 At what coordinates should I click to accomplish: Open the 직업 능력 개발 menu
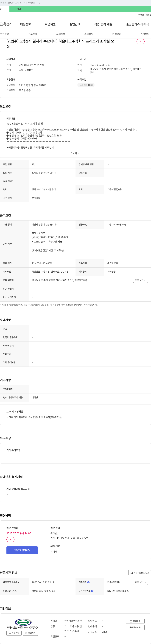point(103,24)
